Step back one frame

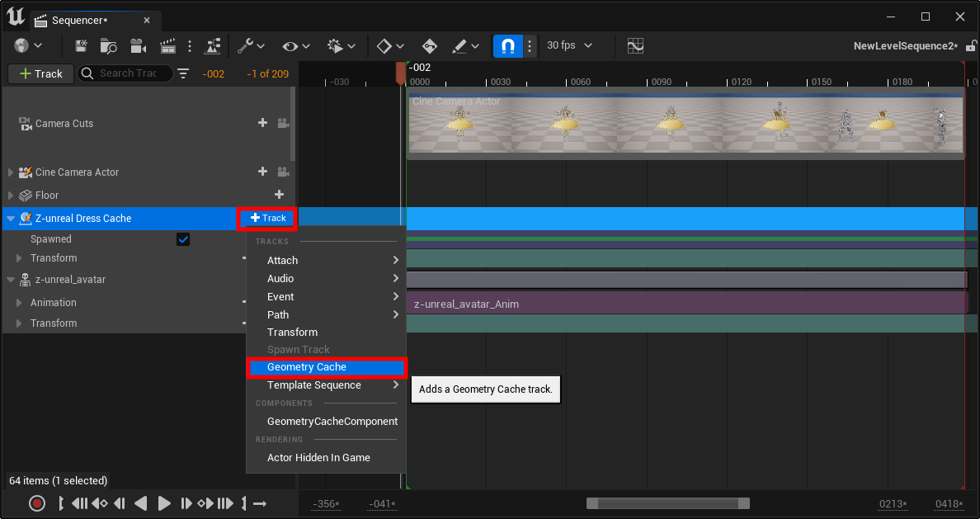120,503
